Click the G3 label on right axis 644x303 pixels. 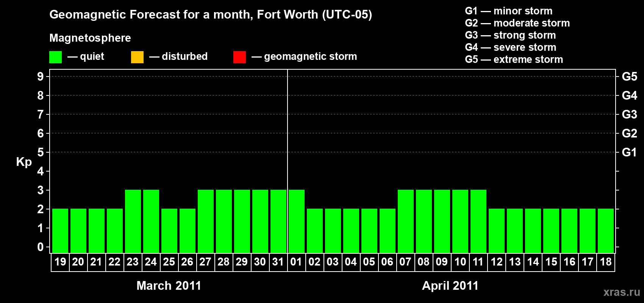click(630, 114)
